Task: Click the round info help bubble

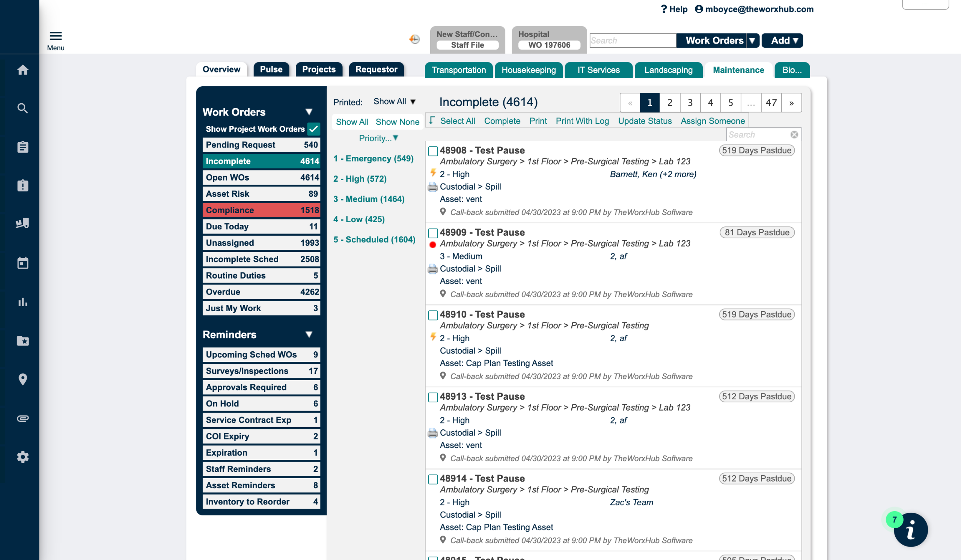Action: point(911,530)
